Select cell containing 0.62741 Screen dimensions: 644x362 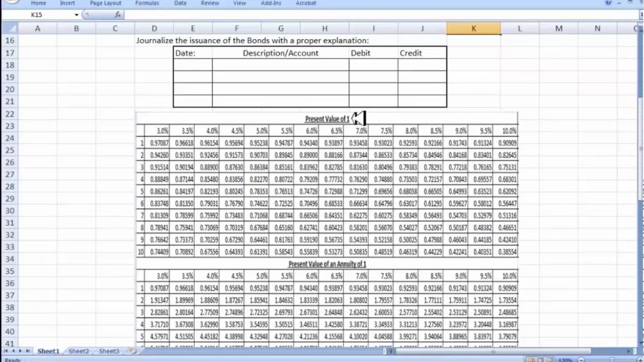(x=306, y=228)
